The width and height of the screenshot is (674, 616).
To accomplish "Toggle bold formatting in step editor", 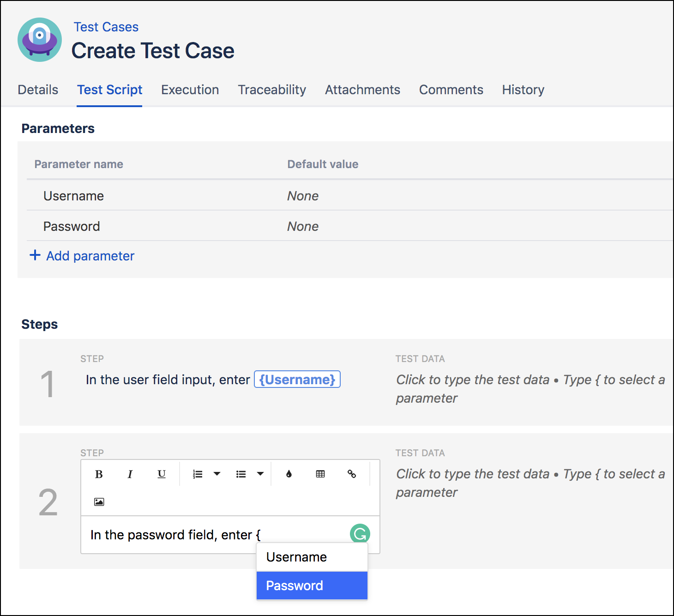I will [98, 474].
